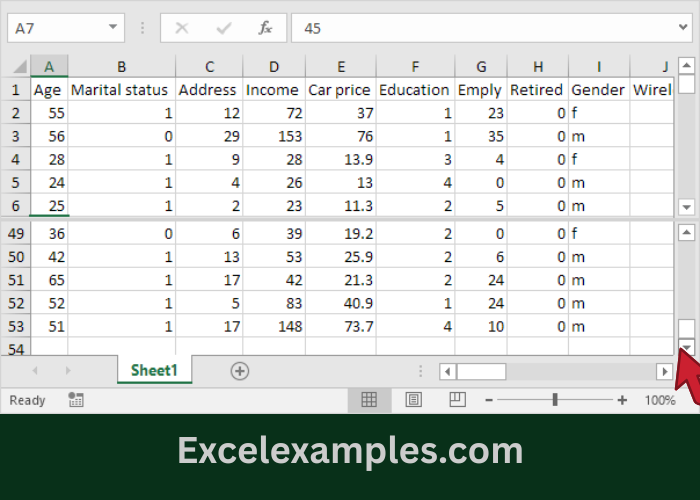Click the formula bar input showing 45
The width and height of the screenshot is (700, 500).
(x=480, y=28)
